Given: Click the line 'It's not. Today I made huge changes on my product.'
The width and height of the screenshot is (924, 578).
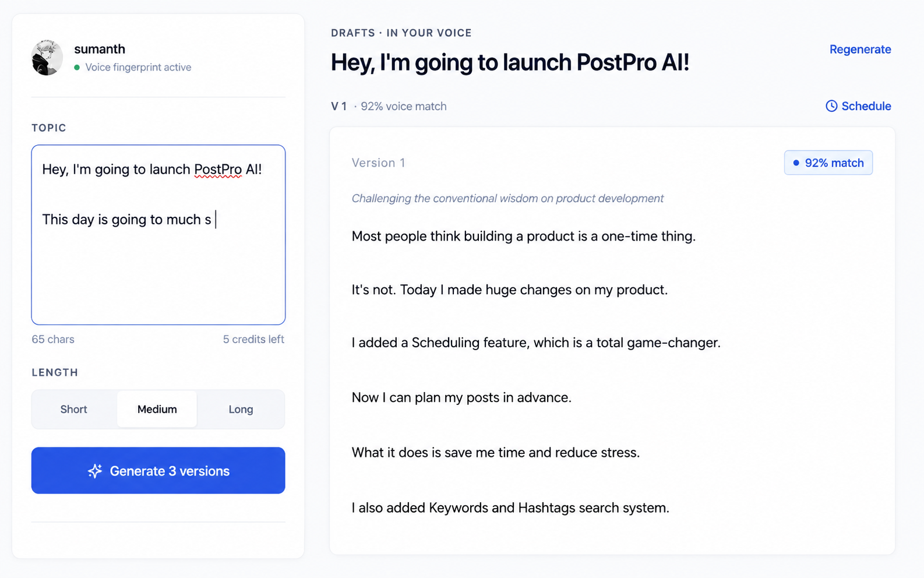Looking at the screenshot, I should [510, 290].
